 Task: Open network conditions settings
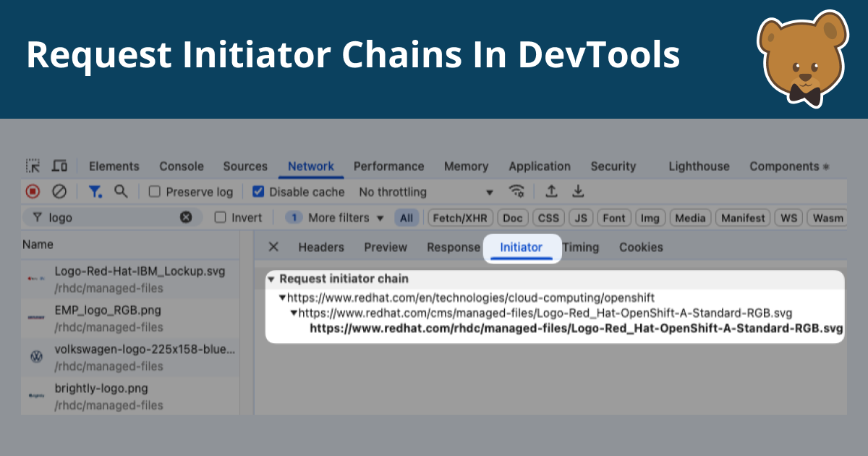(x=516, y=191)
